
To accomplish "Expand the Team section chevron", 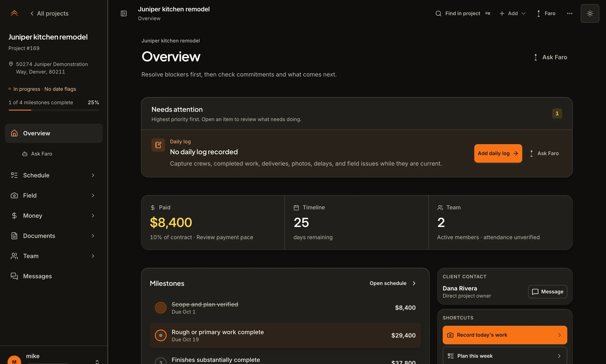I will coord(93,256).
